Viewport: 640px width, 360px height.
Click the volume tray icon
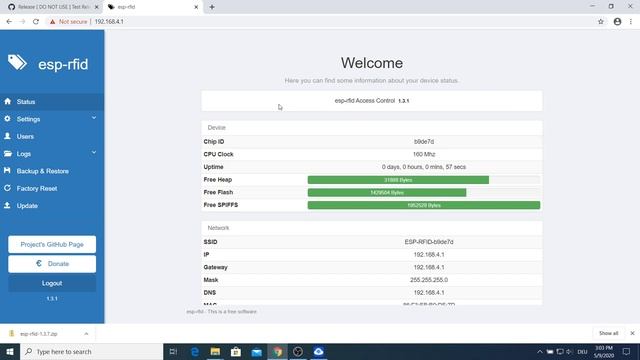tap(569, 352)
